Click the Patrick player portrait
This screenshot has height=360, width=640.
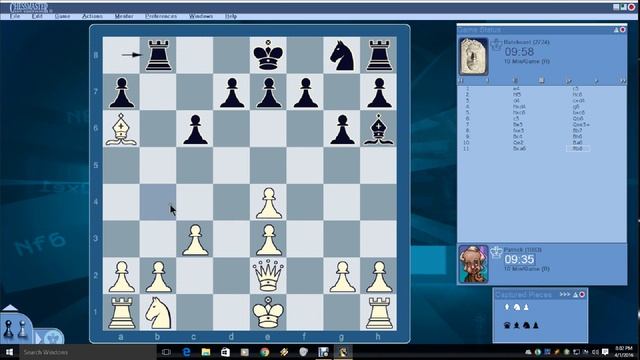473,264
